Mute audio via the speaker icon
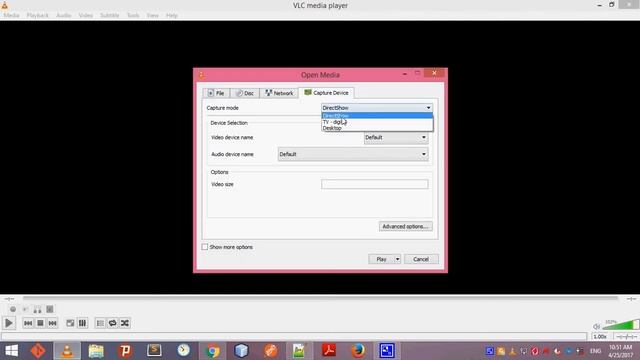 click(x=597, y=326)
